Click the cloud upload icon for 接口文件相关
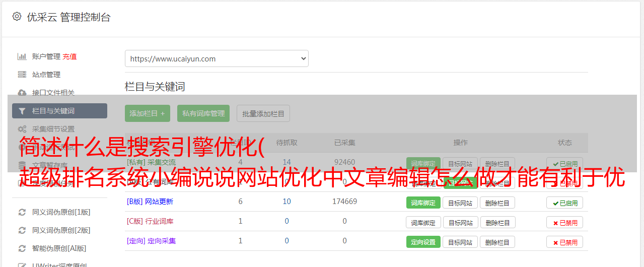 coord(22,93)
